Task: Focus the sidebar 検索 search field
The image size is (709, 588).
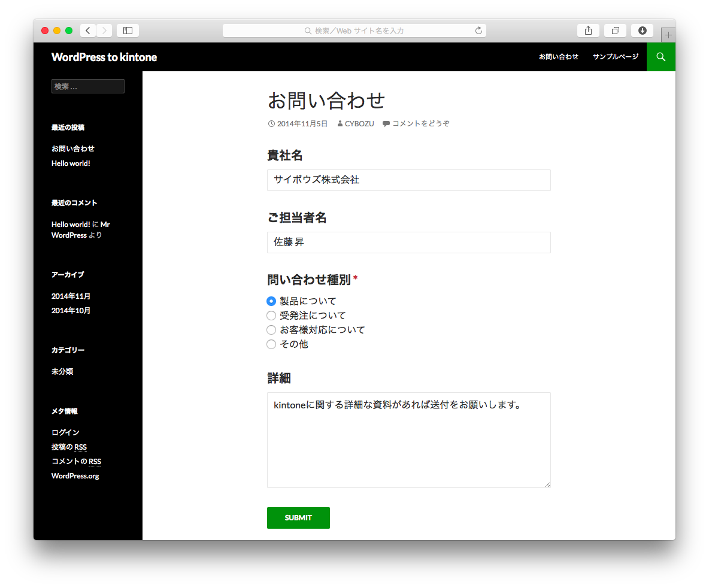Action: coord(87,86)
